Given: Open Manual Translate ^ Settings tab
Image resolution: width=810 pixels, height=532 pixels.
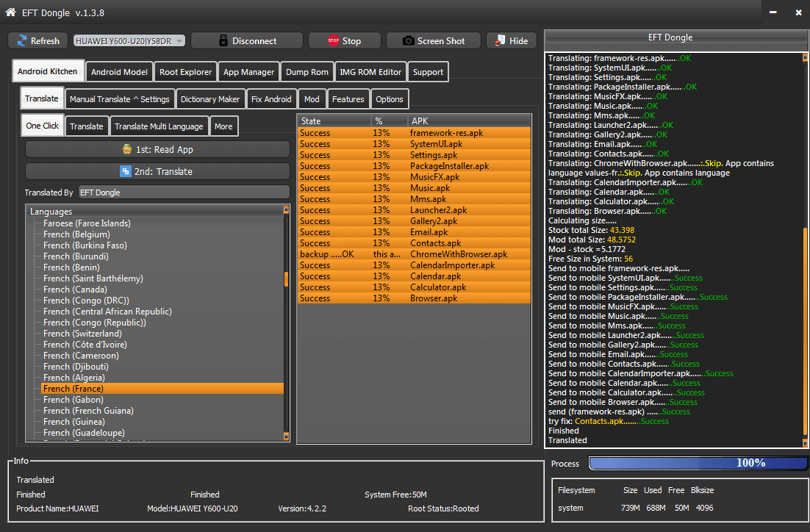Looking at the screenshot, I should click(119, 99).
